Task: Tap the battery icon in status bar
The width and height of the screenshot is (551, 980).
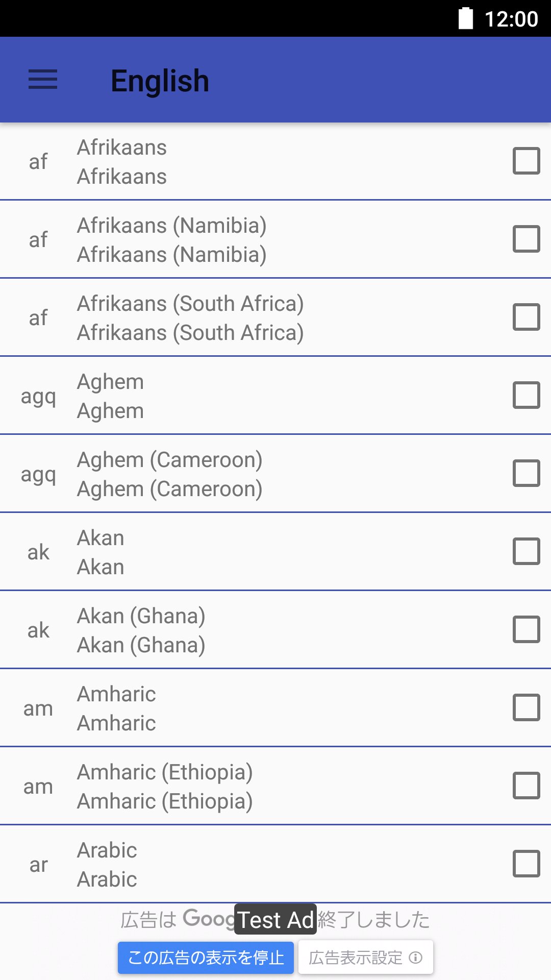Action: coord(465,18)
